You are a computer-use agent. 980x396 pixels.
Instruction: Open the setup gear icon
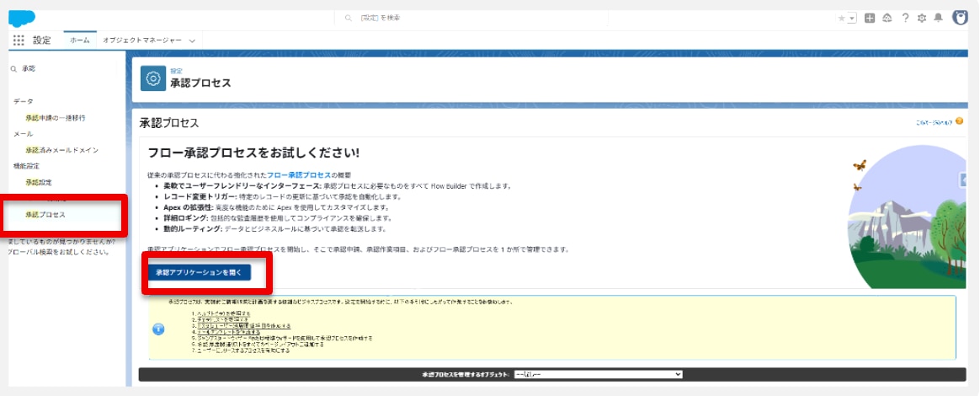[922, 18]
